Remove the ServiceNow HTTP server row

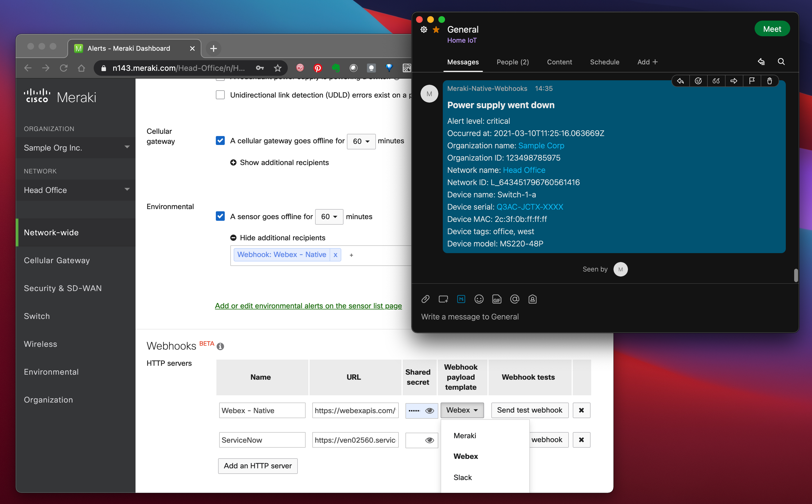pyautogui.click(x=581, y=440)
